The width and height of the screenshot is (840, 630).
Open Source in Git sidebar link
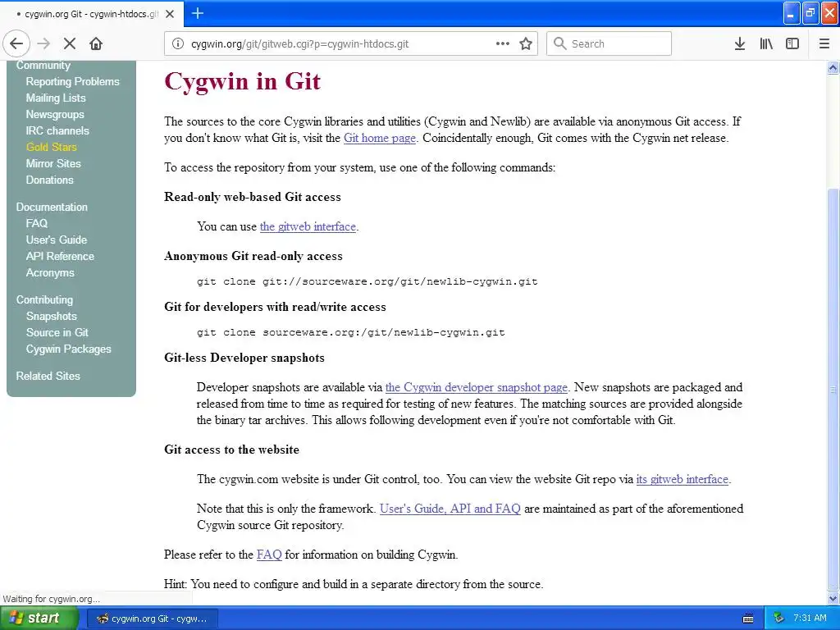click(57, 333)
